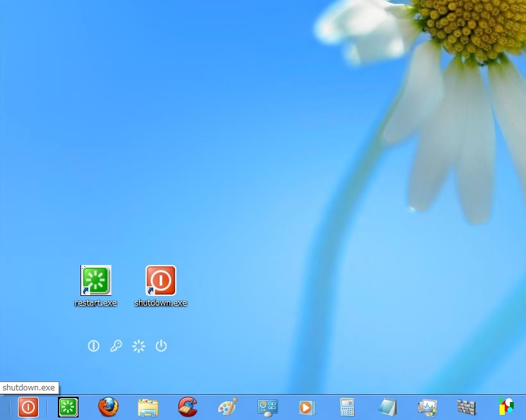Click the white spinner restart icon
This screenshot has width=526, height=420.
[138, 346]
